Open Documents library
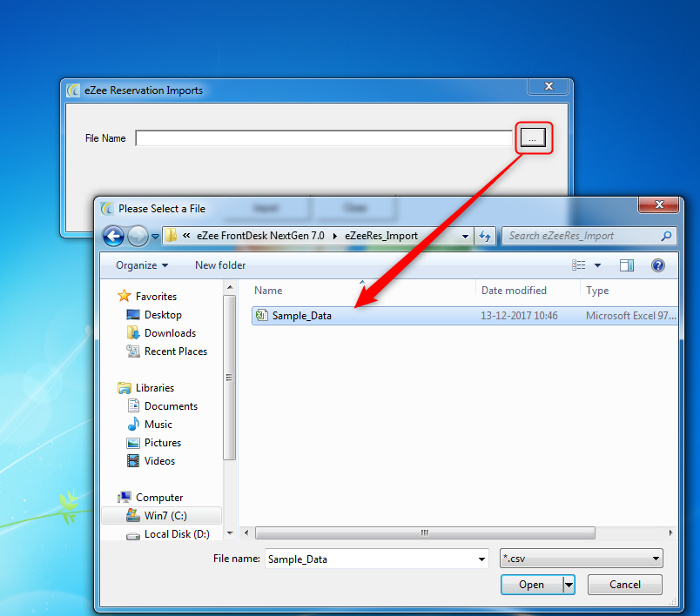 coord(171,406)
